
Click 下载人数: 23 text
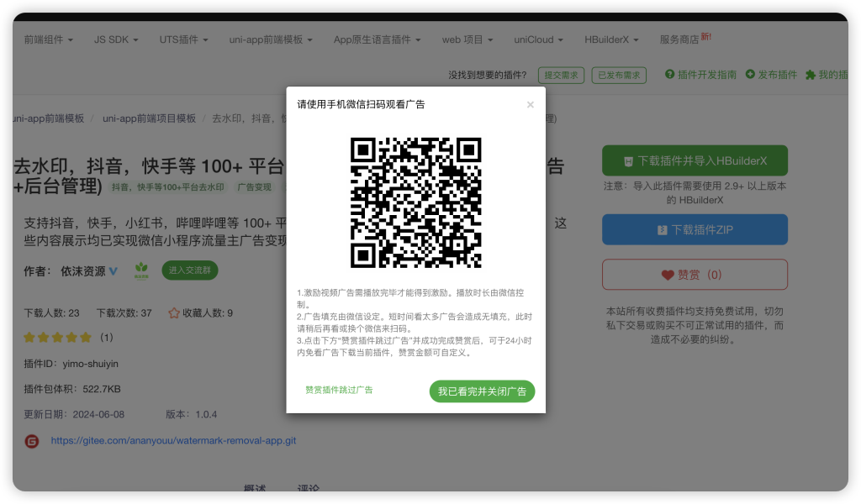(x=51, y=313)
